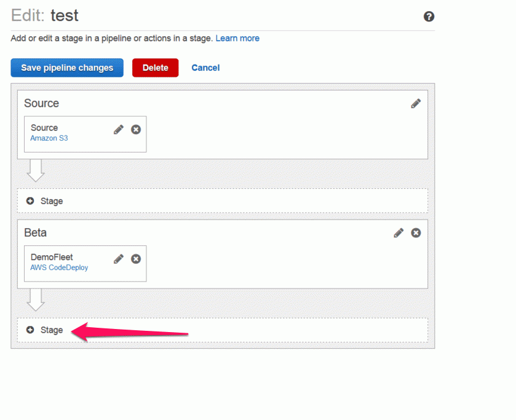Edit the Source Amazon S3 action
This screenshot has width=516, height=420.
click(x=119, y=129)
